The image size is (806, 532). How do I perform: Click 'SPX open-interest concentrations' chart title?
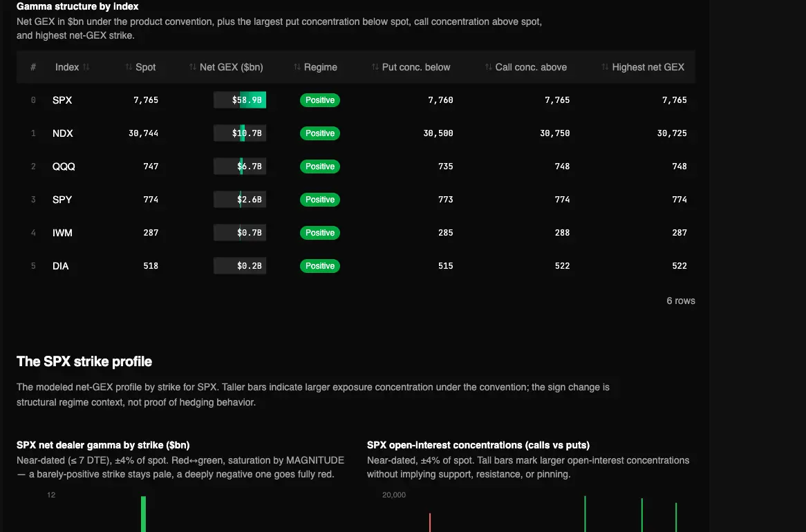(x=478, y=445)
